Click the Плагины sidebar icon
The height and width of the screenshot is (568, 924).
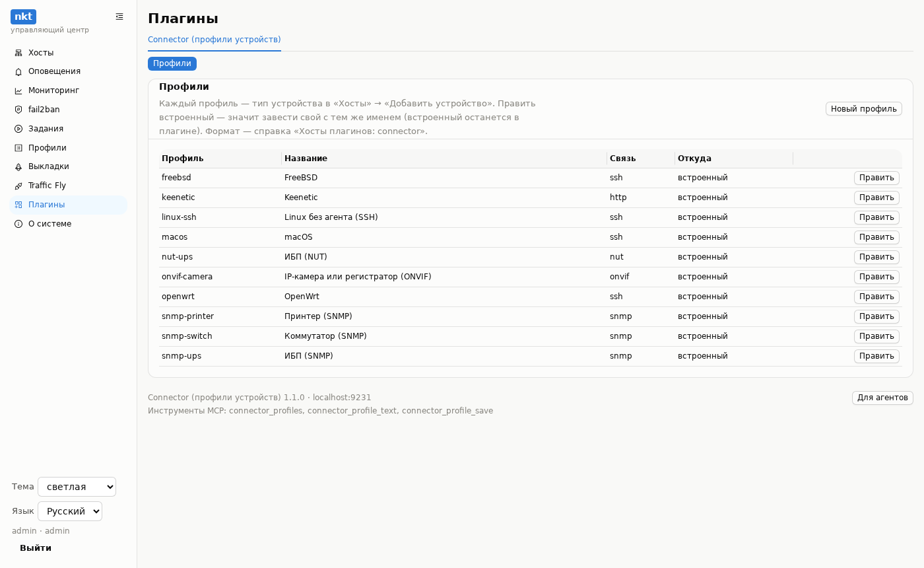tap(18, 205)
